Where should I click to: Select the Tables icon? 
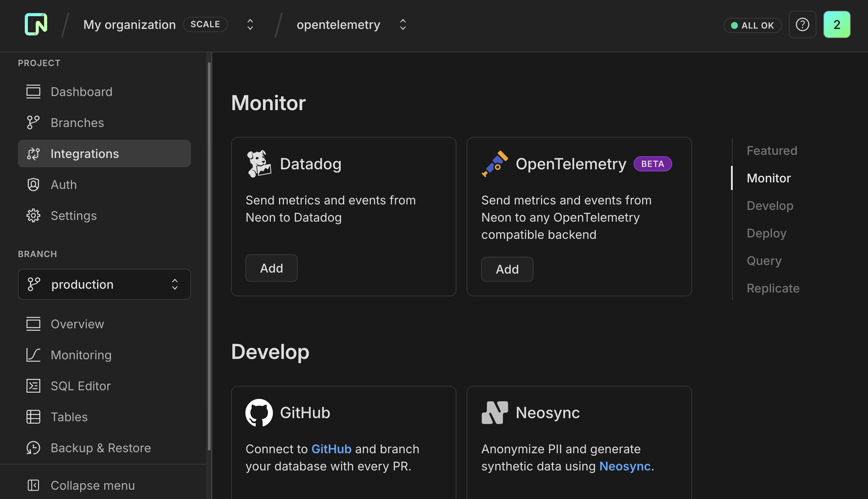[33, 417]
